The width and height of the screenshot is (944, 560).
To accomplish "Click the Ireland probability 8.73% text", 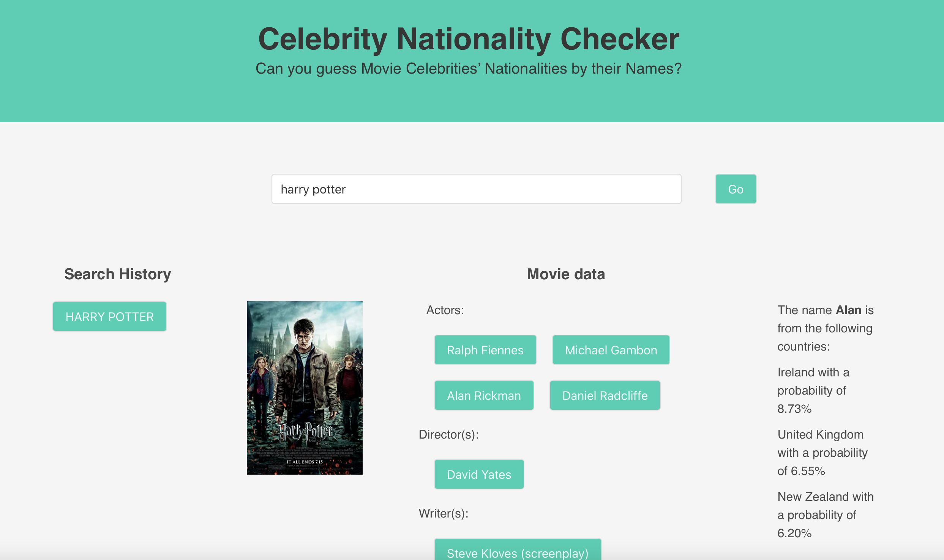I will (x=813, y=390).
